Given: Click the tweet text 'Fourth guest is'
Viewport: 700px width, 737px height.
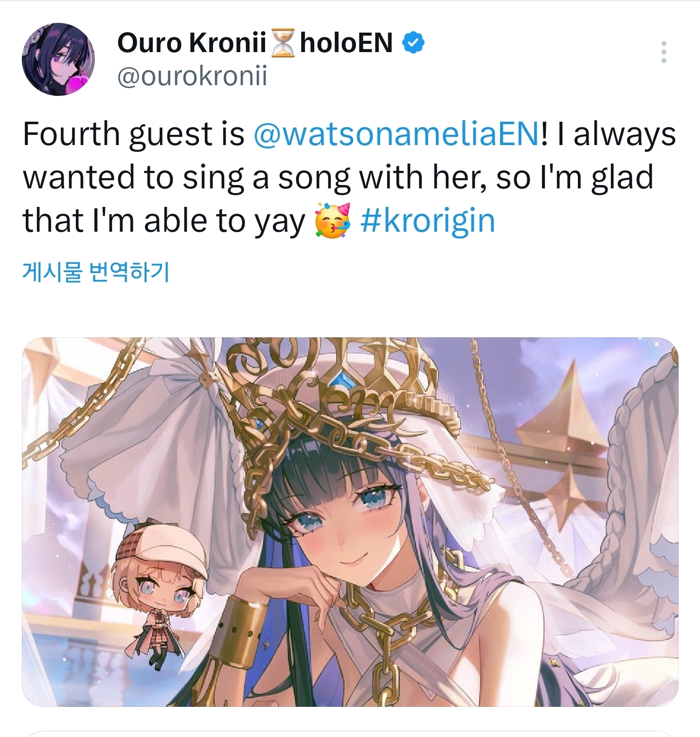Looking at the screenshot, I should pyautogui.click(x=133, y=134).
